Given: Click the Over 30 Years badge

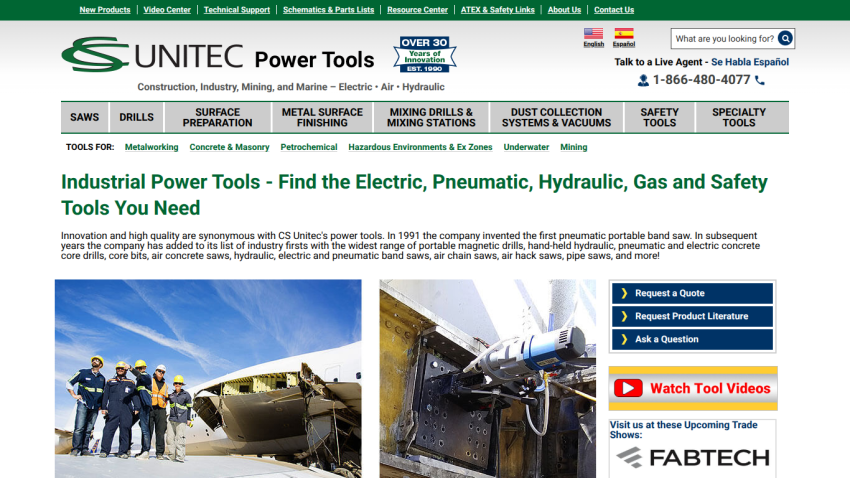Looking at the screenshot, I should click(424, 54).
